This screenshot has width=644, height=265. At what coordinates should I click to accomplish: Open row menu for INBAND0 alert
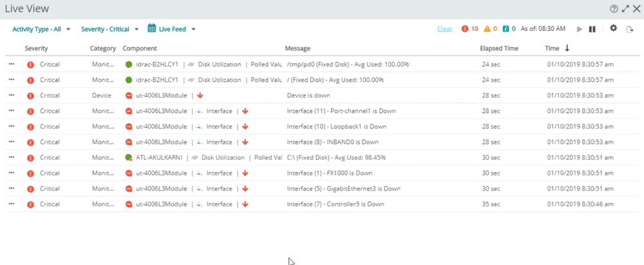(12, 142)
